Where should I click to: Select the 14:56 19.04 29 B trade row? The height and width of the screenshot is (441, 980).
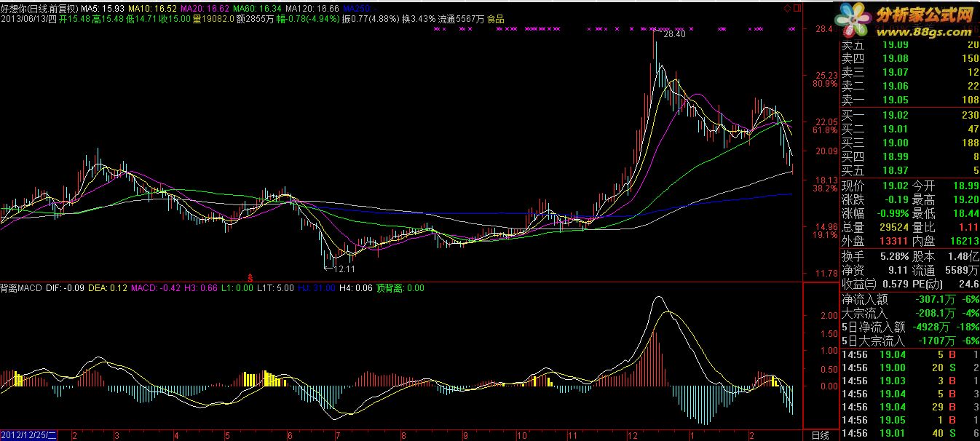pyautogui.click(x=910, y=408)
